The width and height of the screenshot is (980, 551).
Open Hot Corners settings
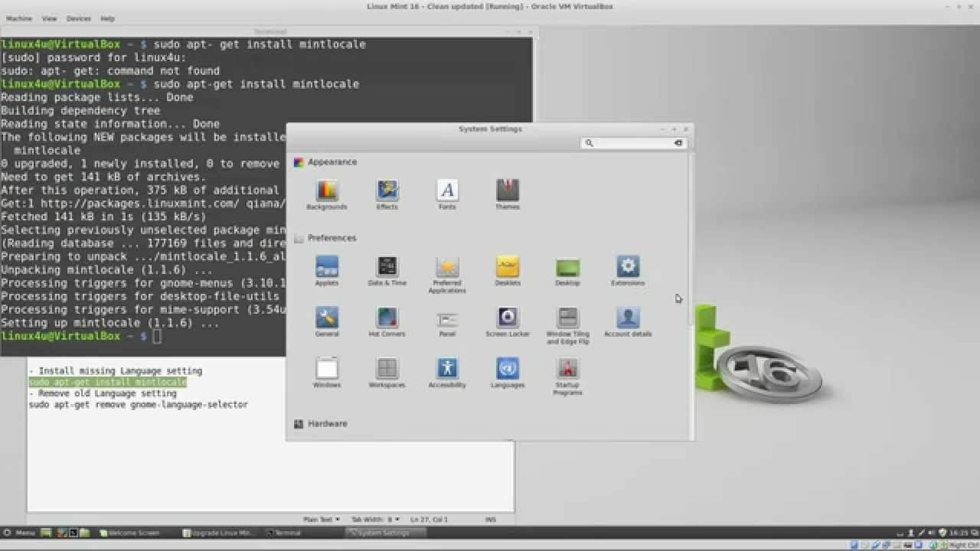pyautogui.click(x=387, y=322)
